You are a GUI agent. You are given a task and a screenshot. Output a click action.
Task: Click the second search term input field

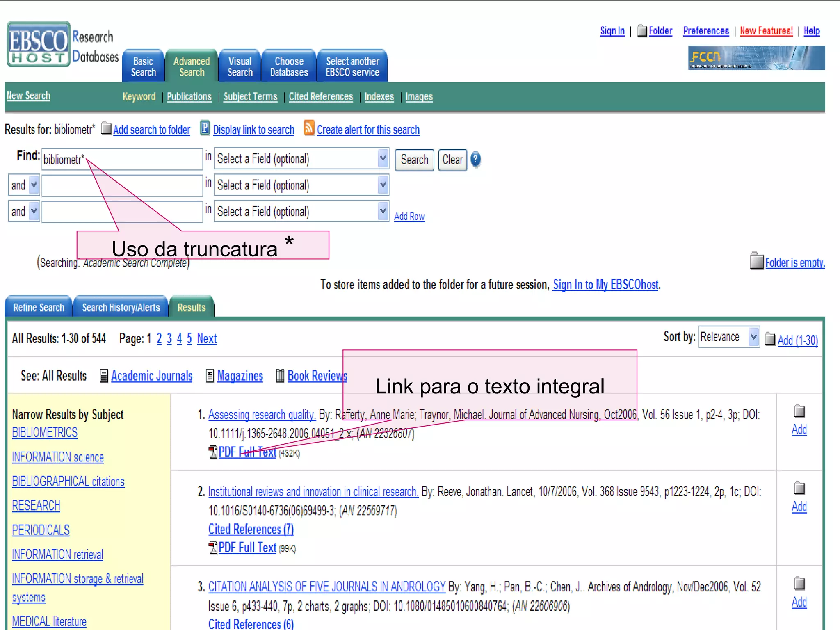pos(122,185)
